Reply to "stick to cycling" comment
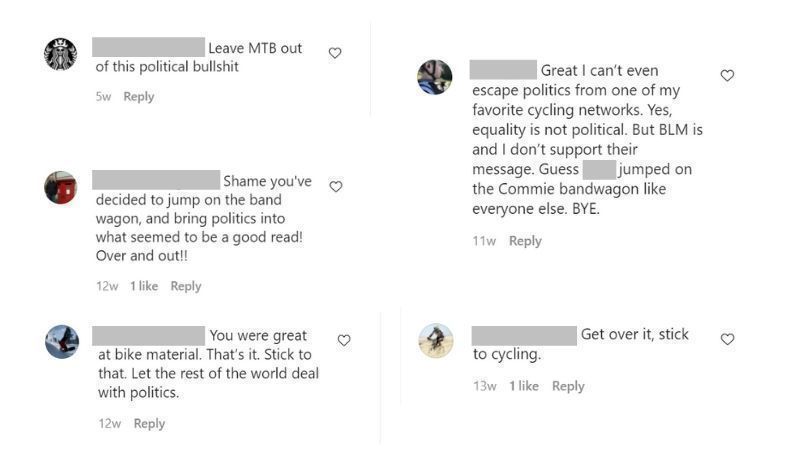800x450 pixels. (x=568, y=386)
